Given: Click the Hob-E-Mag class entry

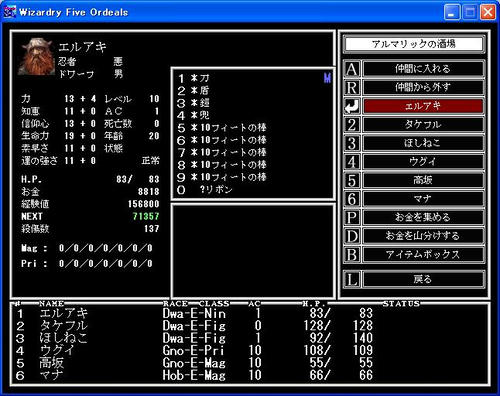Looking at the screenshot, I should pyautogui.click(x=194, y=375).
